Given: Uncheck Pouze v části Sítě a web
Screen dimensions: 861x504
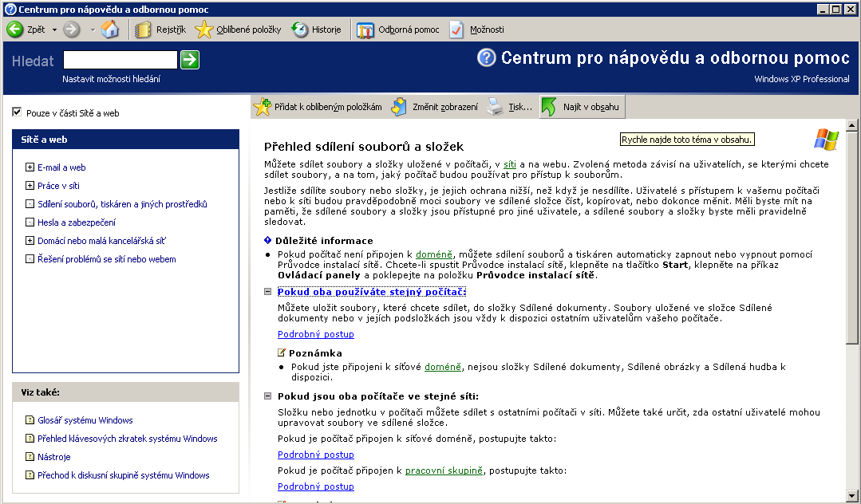Looking at the screenshot, I should (x=17, y=112).
